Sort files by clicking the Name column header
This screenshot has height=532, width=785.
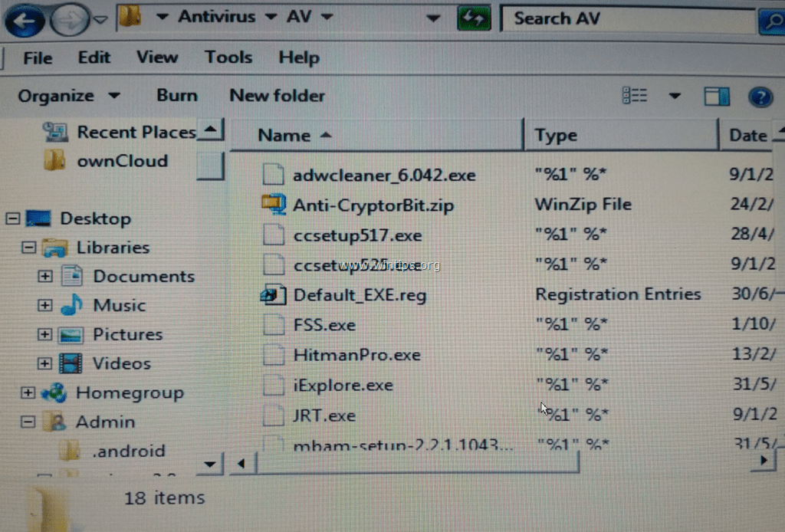(284, 135)
